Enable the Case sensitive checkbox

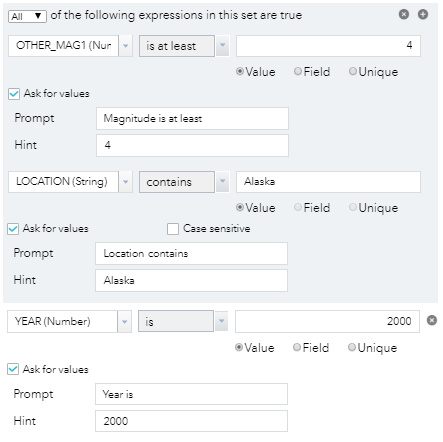click(173, 229)
